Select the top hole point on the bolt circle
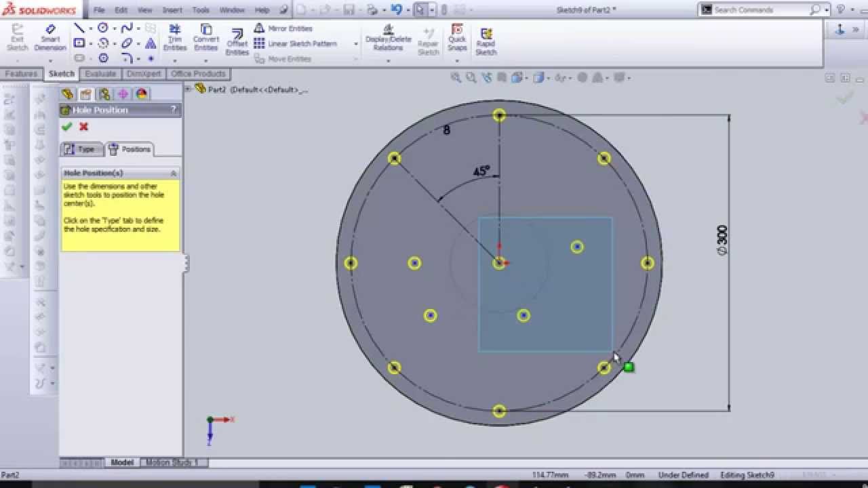The width and height of the screenshot is (868, 488). click(499, 115)
